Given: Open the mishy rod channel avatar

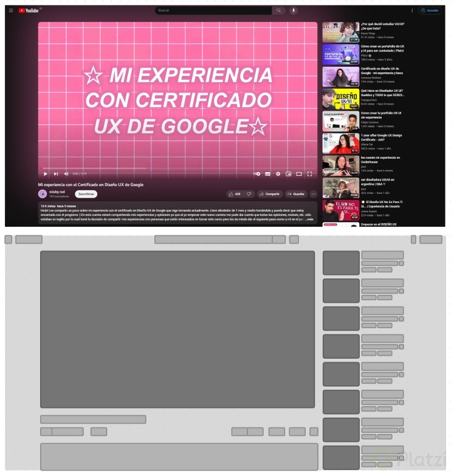Looking at the screenshot, I should [x=43, y=194].
